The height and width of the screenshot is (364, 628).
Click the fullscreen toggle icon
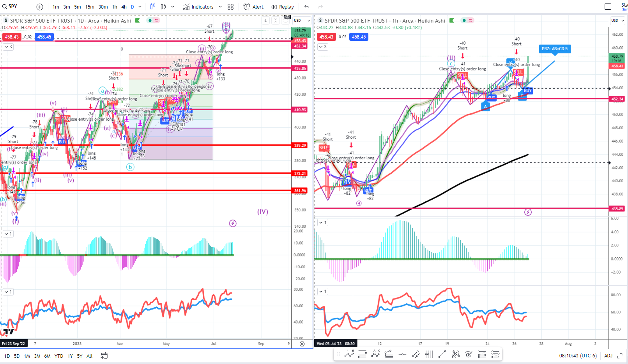coord(620,356)
